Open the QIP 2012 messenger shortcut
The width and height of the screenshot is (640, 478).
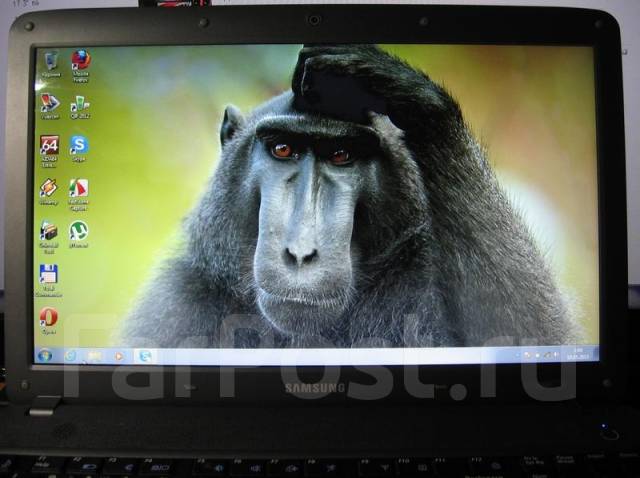pos(80,103)
